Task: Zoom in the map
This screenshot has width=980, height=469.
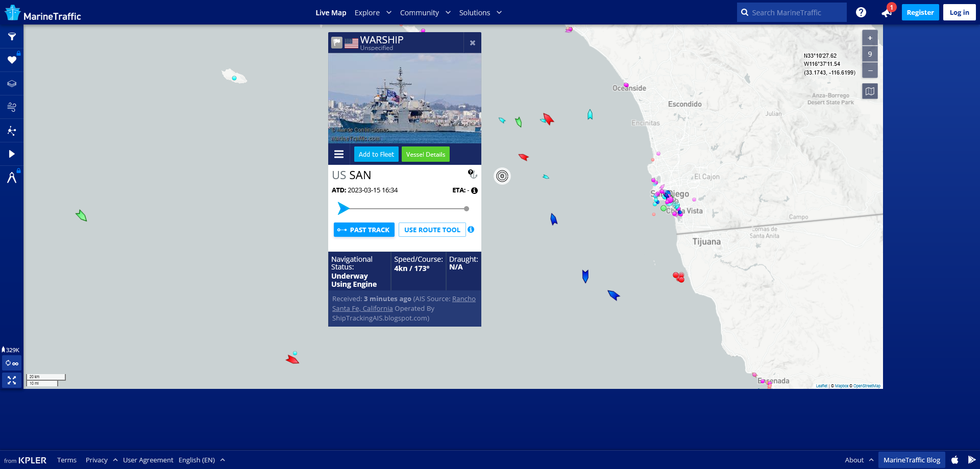Action: pos(870,38)
